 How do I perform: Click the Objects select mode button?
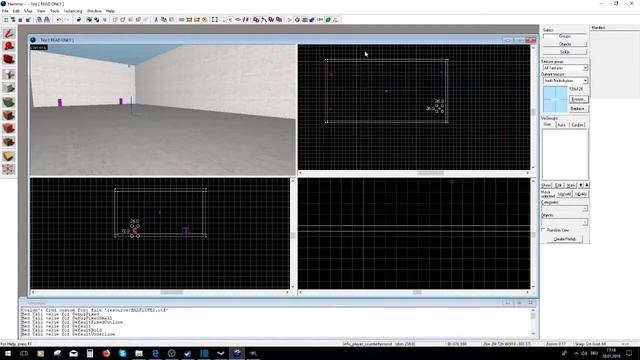[565, 44]
